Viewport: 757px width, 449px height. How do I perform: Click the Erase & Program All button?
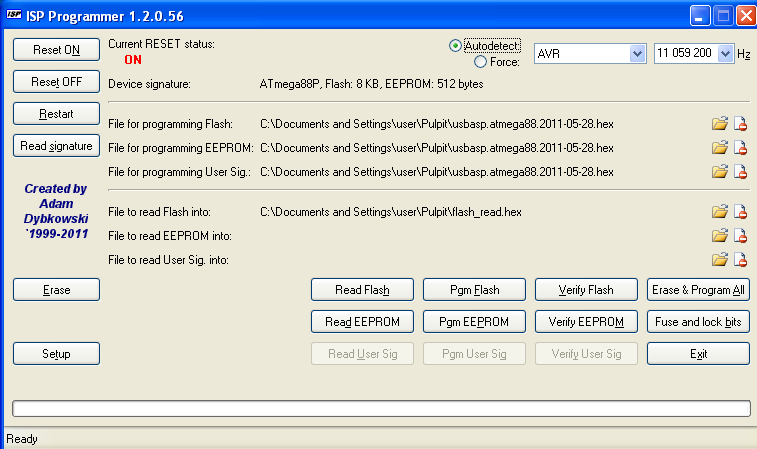698,290
